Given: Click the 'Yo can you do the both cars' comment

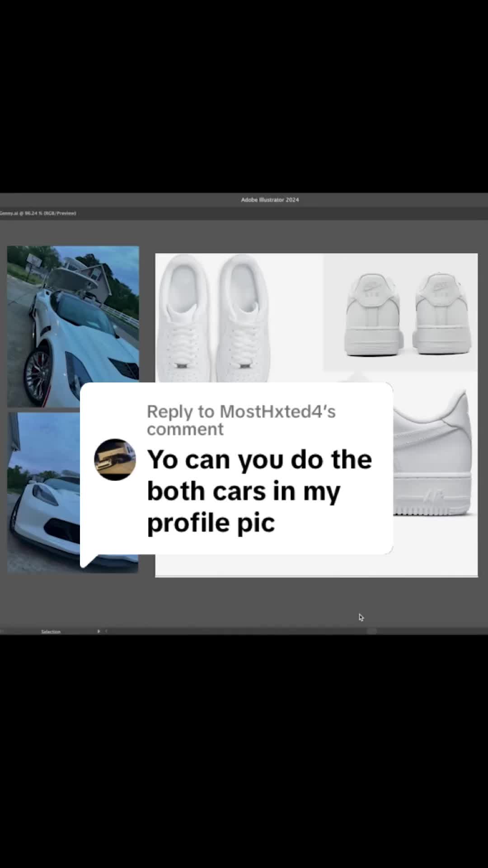Looking at the screenshot, I should pyautogui.click(x=259, y=491).
